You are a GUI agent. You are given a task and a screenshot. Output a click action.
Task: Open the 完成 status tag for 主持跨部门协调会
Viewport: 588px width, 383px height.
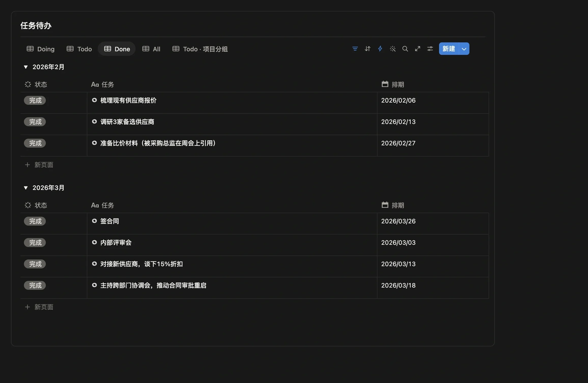pyautogui.click(x=35, y=285)
